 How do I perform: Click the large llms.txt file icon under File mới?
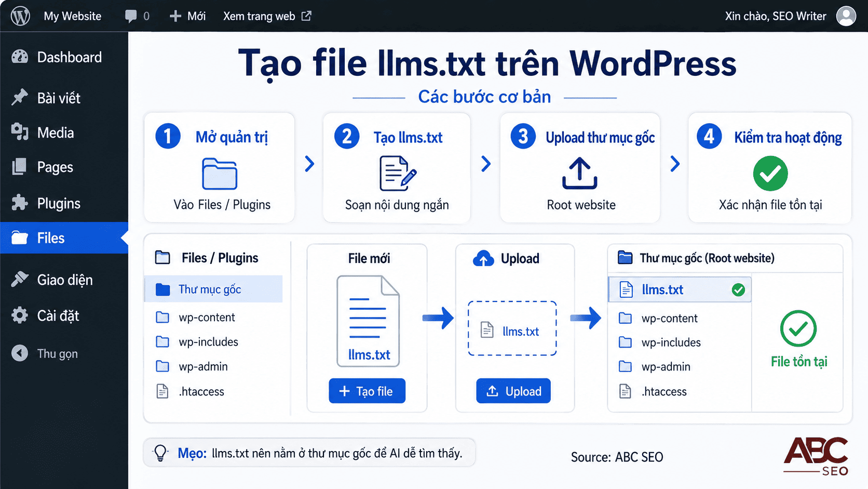click(368, 321)
